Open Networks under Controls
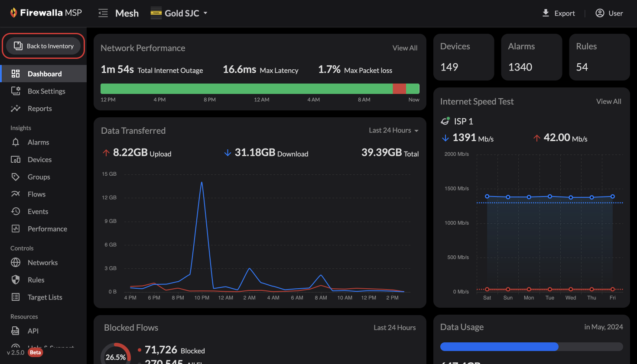637x364 pixels. pos(43,262)
